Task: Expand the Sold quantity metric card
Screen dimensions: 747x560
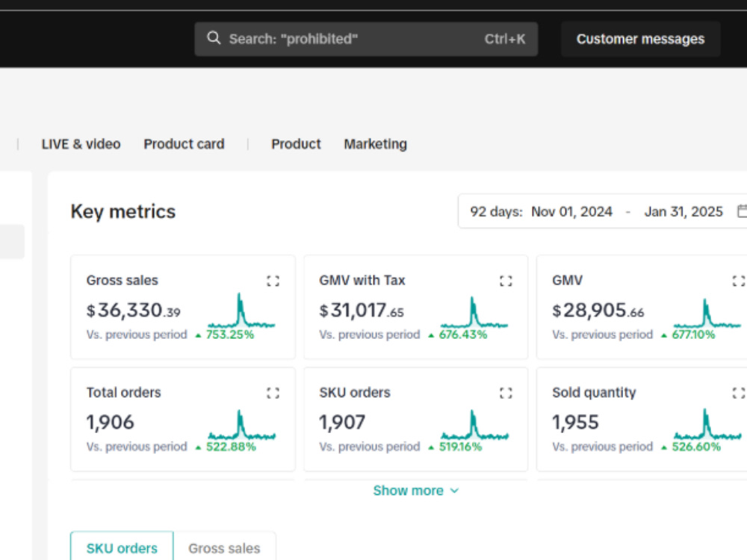Action: (739, 393)
